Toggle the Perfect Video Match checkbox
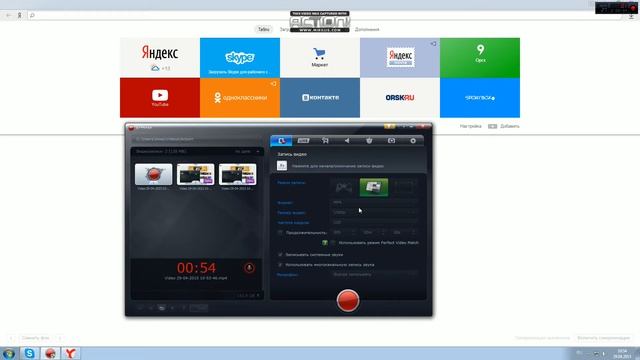The height and width of the screenshot is (360, 640). [333, 243]
